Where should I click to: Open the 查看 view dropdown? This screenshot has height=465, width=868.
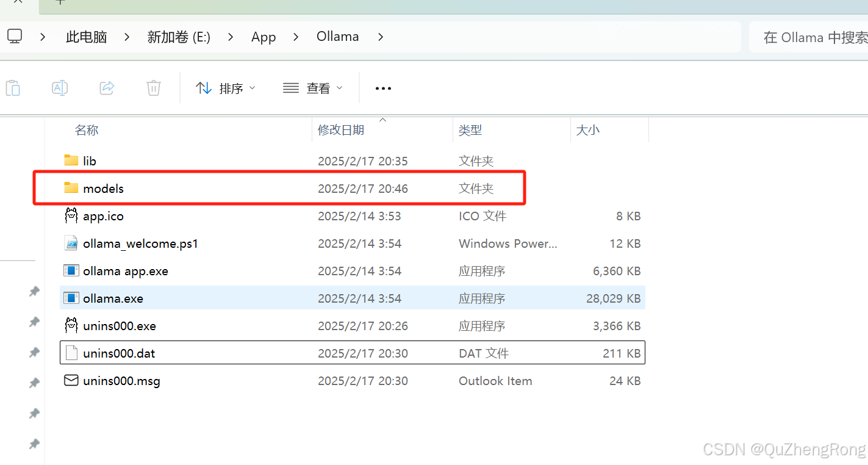pos(313,88)
